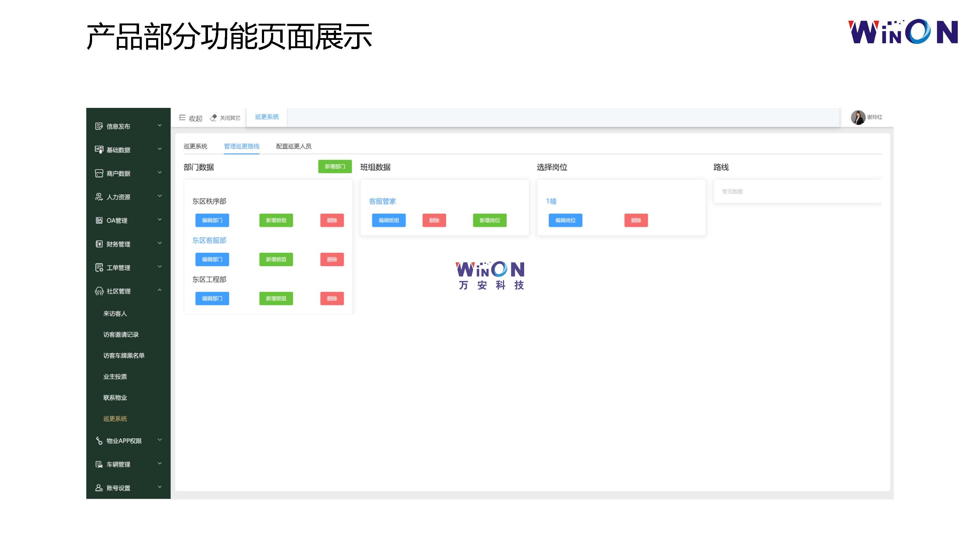Click 新增班组 for 东区工程部

pos(276,299)
